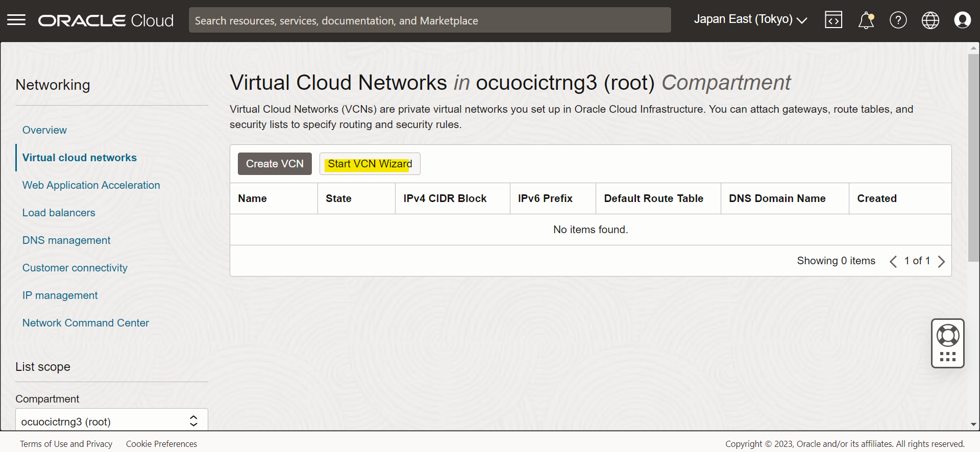Open IP management section

(60, 295)
